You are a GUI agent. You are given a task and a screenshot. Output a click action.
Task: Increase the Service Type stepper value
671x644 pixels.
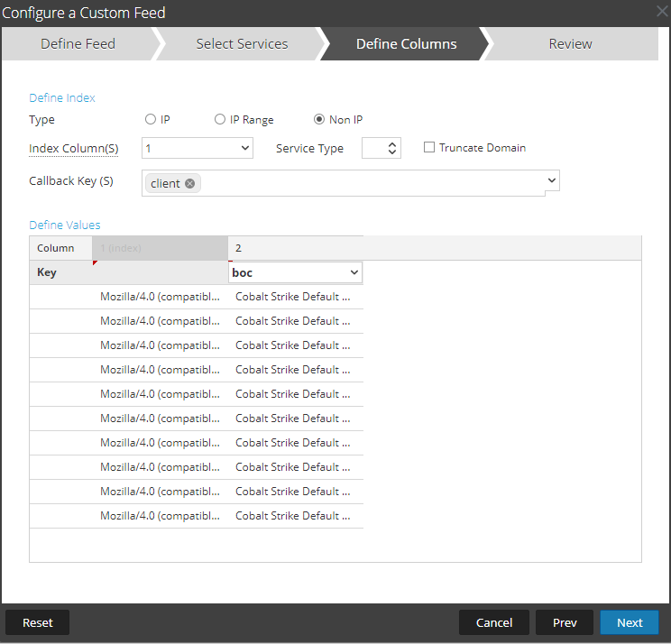pos(392,143)
